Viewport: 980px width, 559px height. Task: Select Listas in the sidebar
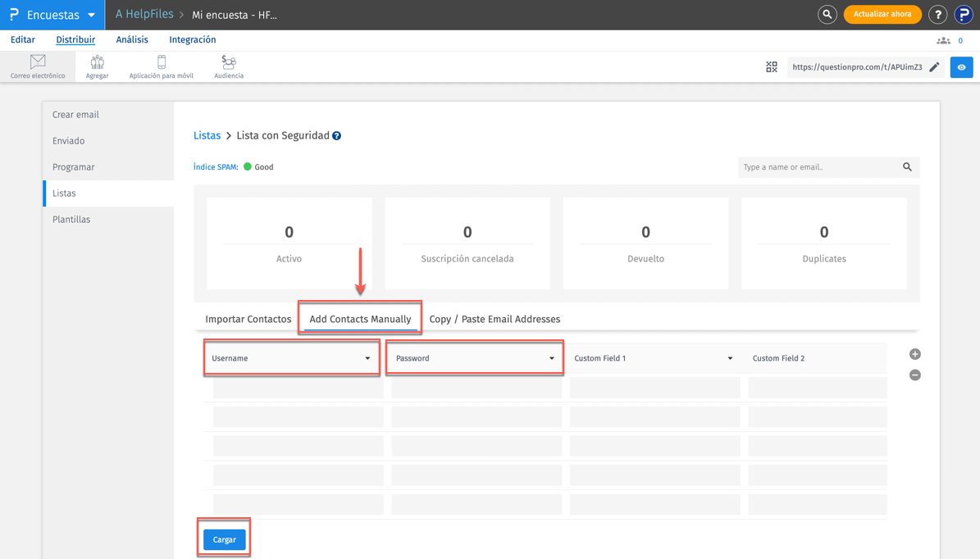[x=108, y=193]
